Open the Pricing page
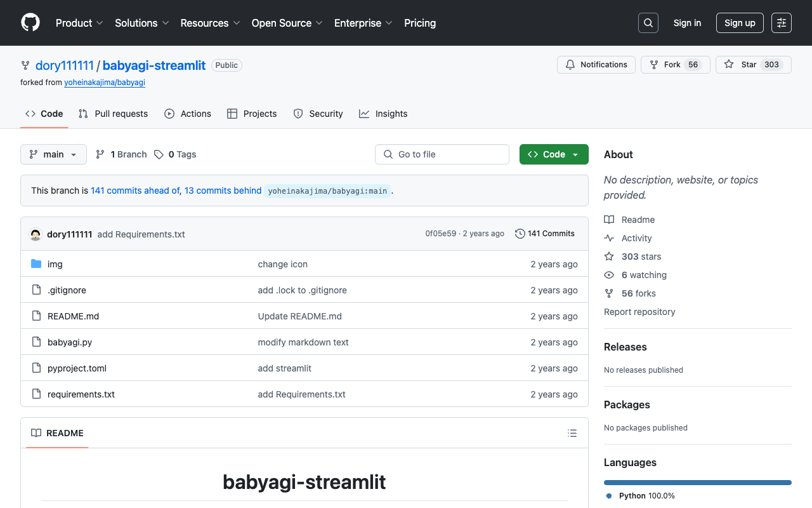This screenshot has width=812, height=508. 420,23
